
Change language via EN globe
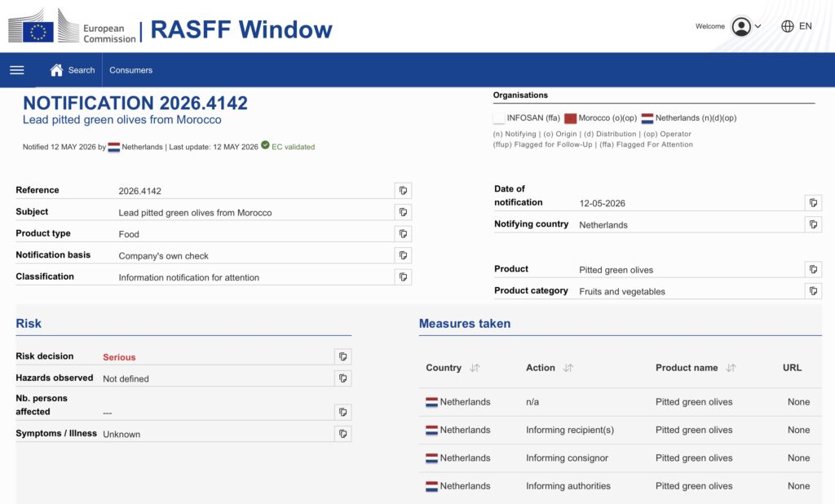tap(796, 26)
